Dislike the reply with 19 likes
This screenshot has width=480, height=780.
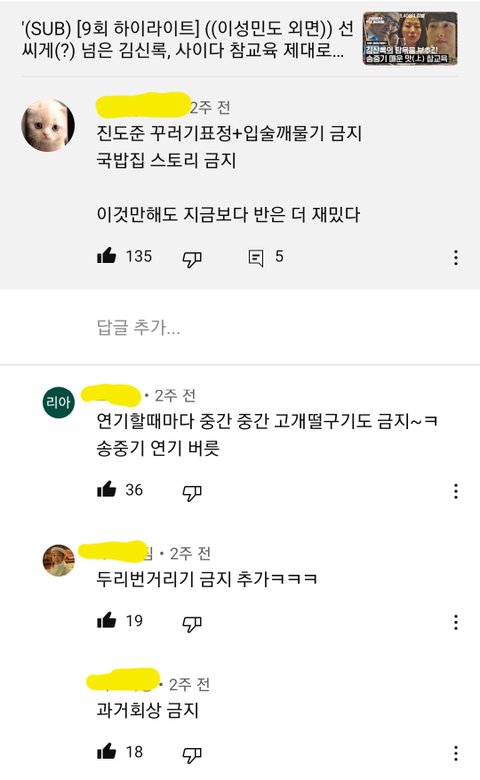coord(192,623)
